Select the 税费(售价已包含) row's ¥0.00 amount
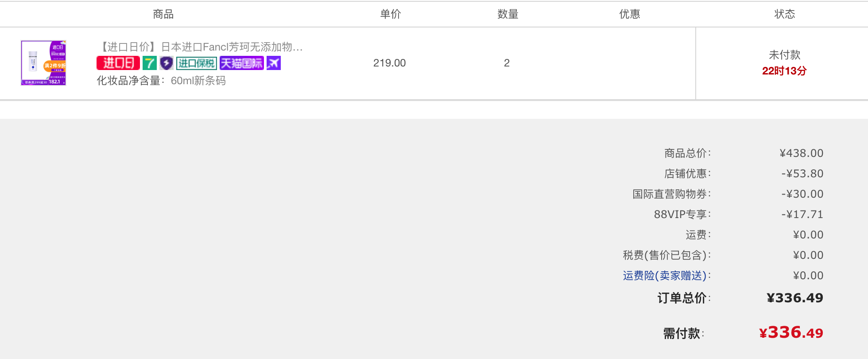Screen dimensions: 868x359 click(x=808, y=255)
